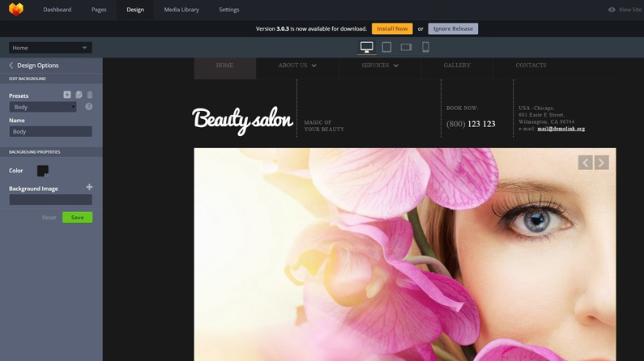Delete preset with trash icon

(90, 95)
